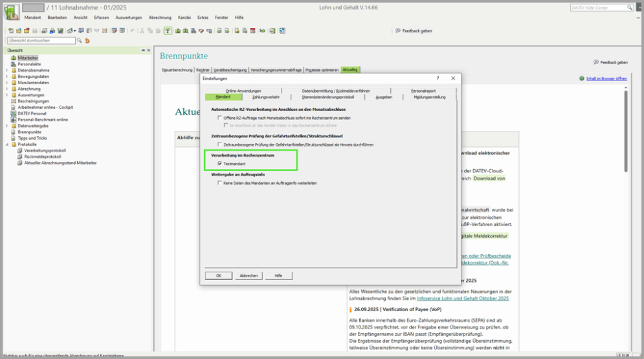Collapse the Protokolle tree folder
Screen dimensions: 644x359
7,144
